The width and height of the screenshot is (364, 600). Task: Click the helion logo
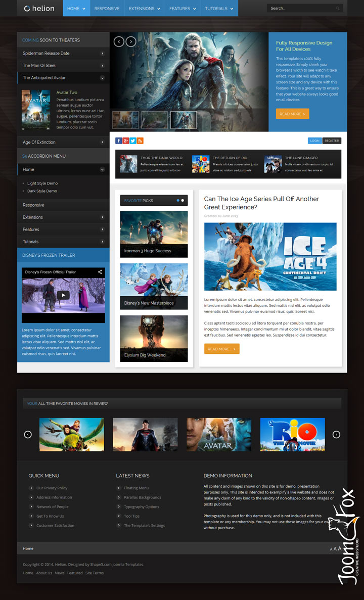tap(39, 9)
